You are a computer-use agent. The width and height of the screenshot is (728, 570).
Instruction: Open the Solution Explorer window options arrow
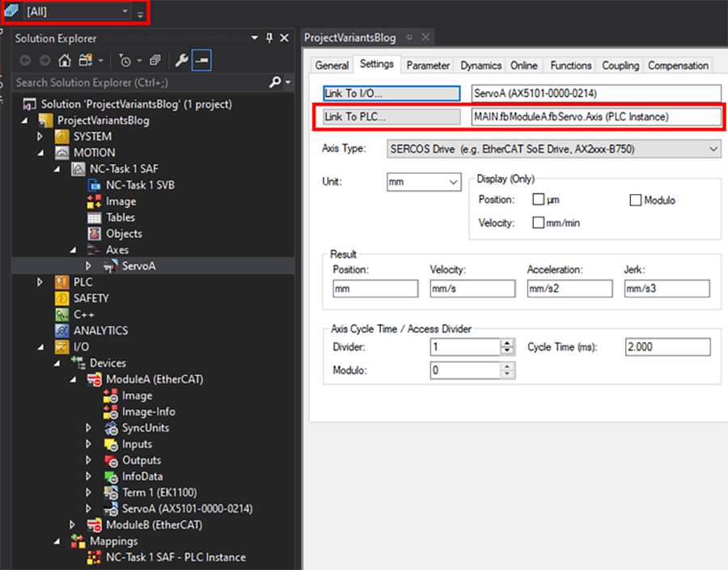[254, 38]
